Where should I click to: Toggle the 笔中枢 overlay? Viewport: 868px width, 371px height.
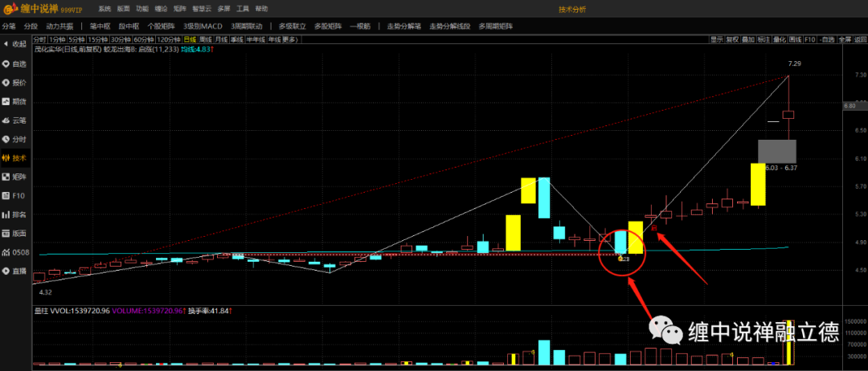(100, 26)
